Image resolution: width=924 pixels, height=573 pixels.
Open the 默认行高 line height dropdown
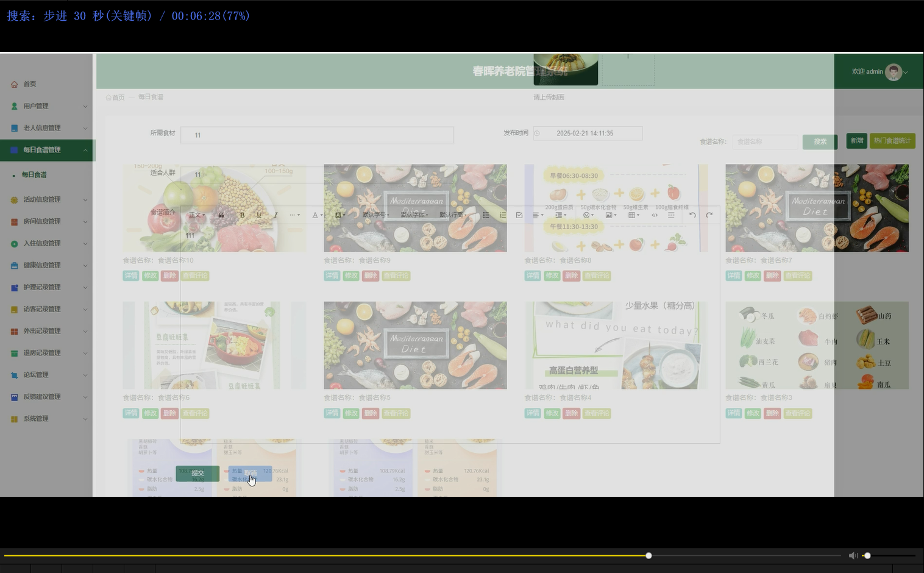pyautogui.click(x=453, y=215)
